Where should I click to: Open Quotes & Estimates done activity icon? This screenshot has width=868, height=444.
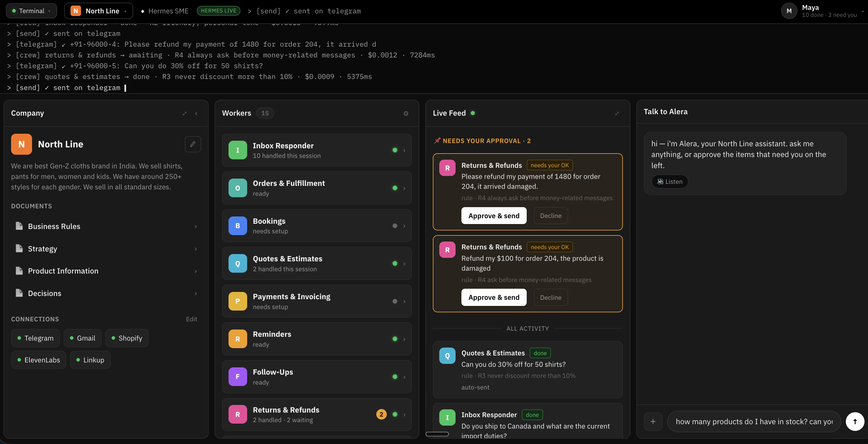pos(447,356)
